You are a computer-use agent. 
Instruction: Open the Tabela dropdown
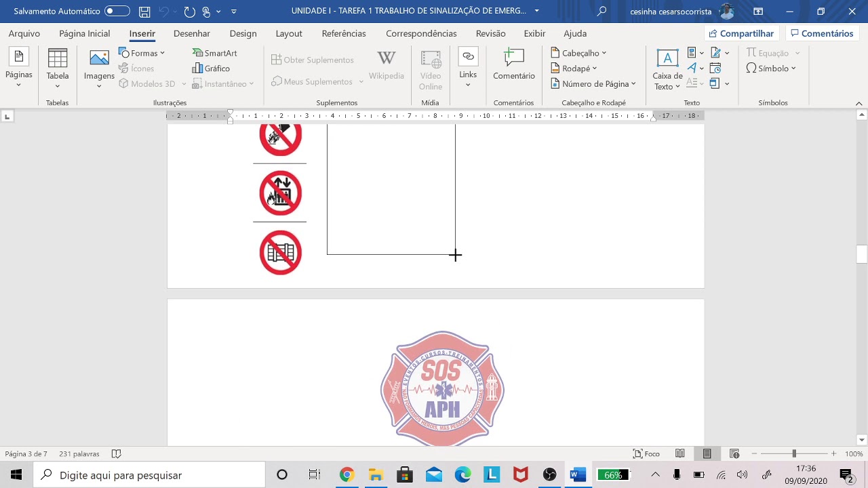tap(58, 68)
